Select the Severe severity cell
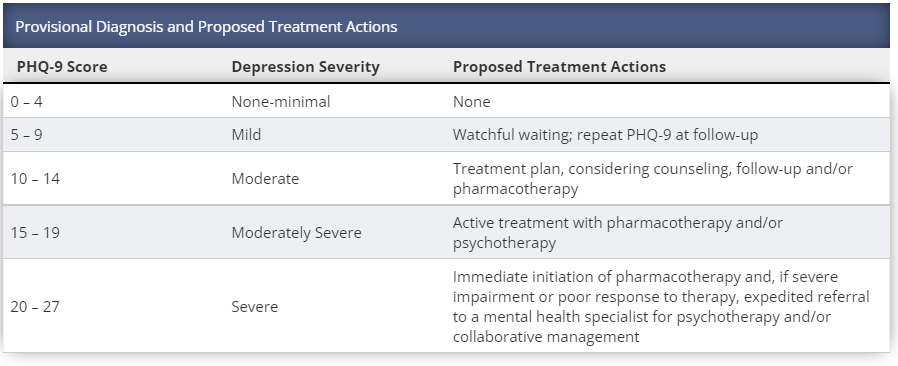898x366 pixels. [254, 307]
